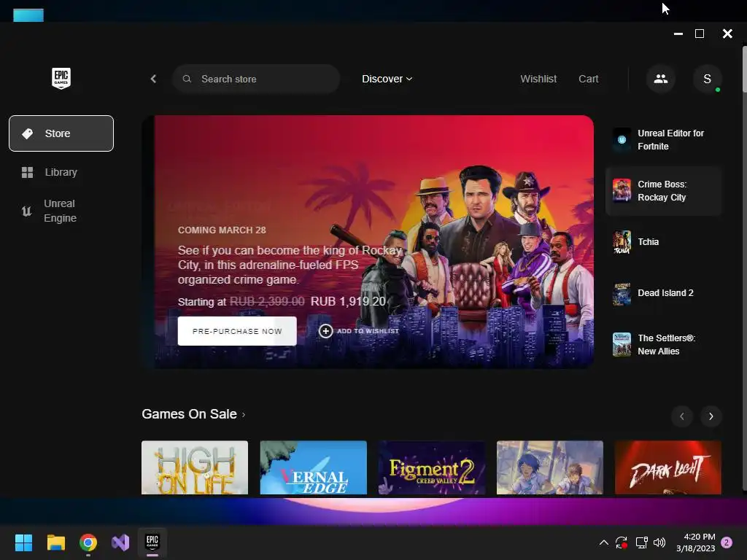The width and height of the screenshot is (747, 560).
Task: Open volume speaker tray icon
Action: click(659, 542)
